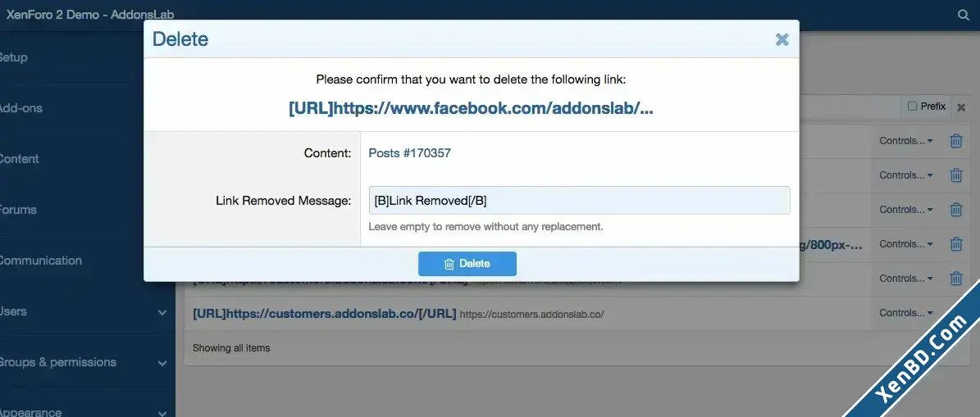Click trash icon in the third list row
This screenshot has width=980, height=417.
956,210
